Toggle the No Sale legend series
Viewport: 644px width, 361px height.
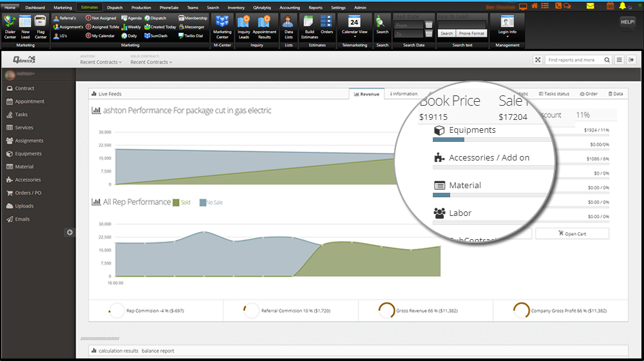[x=211, y=202]
